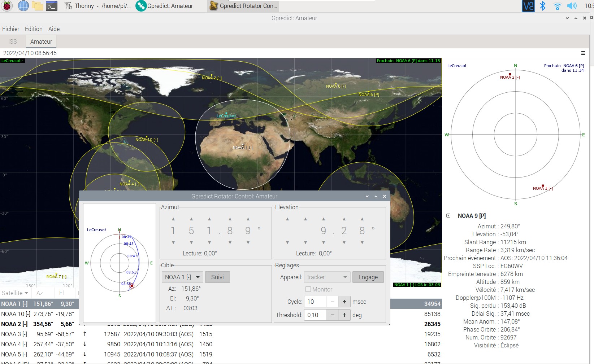Select the NOAA 3 [-] list row
The image size is (594, 364).
[x=220, y=334]
